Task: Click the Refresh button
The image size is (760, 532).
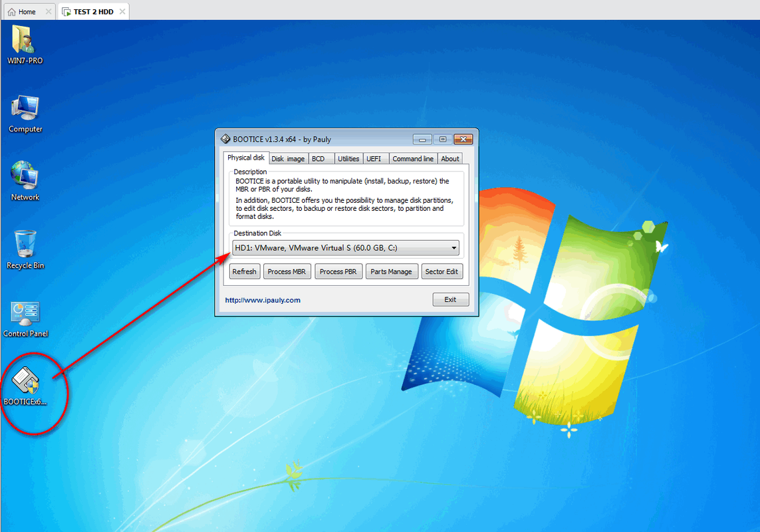Action: [x=244, y=271]
